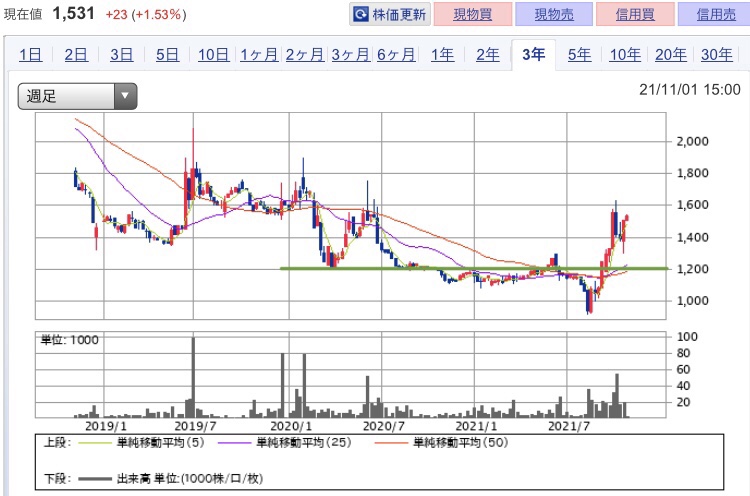Open the 週足 candle interval dropdown
The width and height of the screenshot is (750, 496).
(x=77, y=96)
